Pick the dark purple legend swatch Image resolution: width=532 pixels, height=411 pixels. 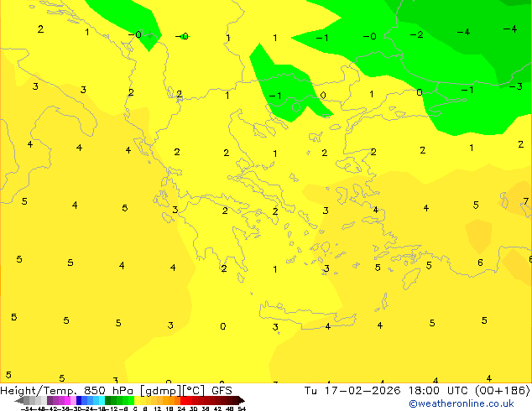pos(50,400)
